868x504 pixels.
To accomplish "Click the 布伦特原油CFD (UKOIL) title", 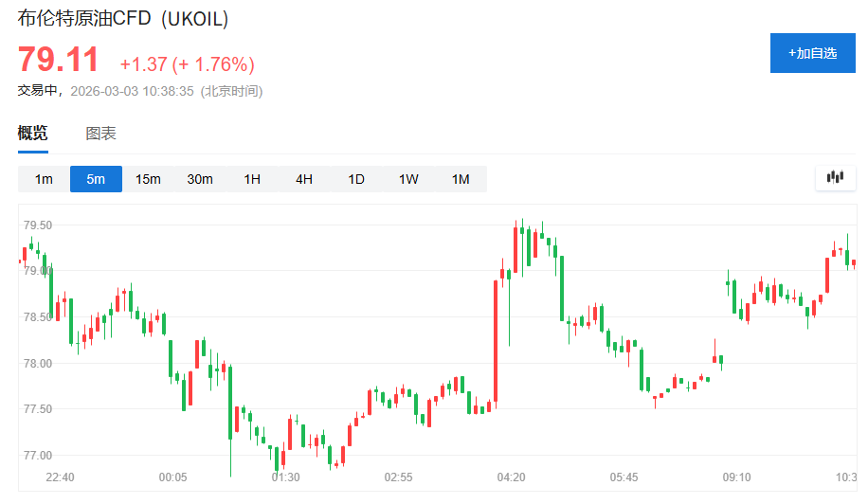I will [x=123, y=19].
